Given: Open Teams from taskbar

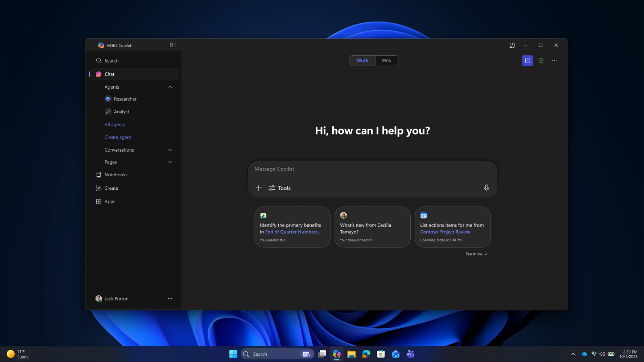Looking at the screenshot, I should tap(410, 354).
